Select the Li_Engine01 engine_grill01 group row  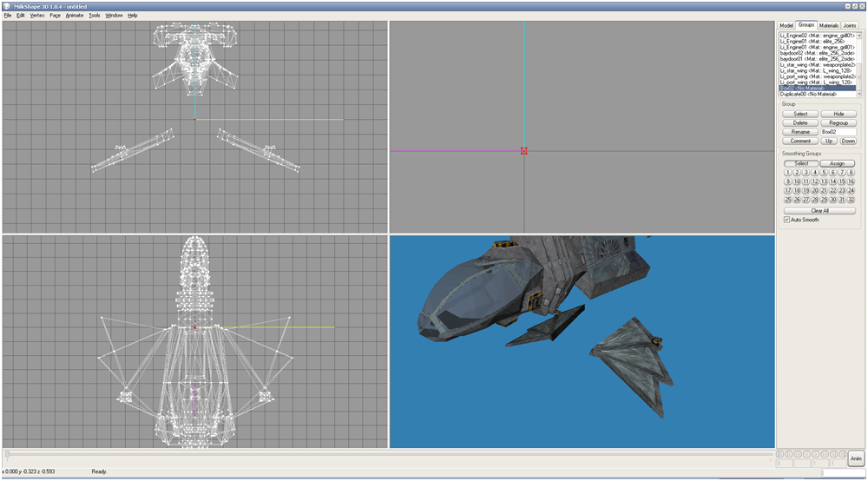click(x=817, y=47)
